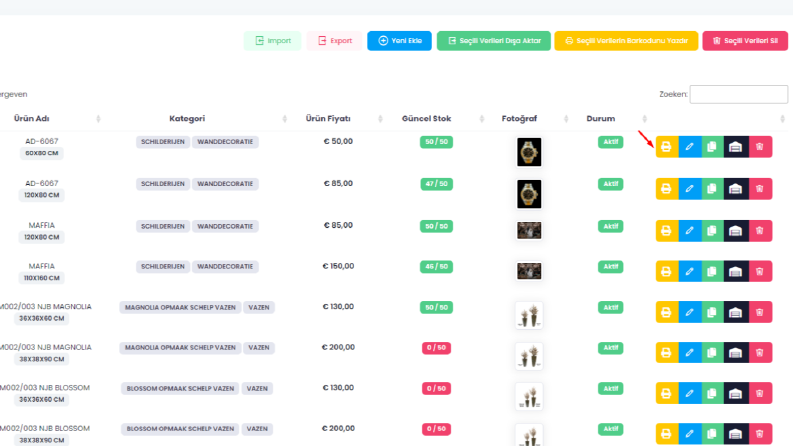Open warehouse icon for MAGNOLIA 38X38X90 CM
The width and height of the screenshot is (793, 446).
pos(736,352)
